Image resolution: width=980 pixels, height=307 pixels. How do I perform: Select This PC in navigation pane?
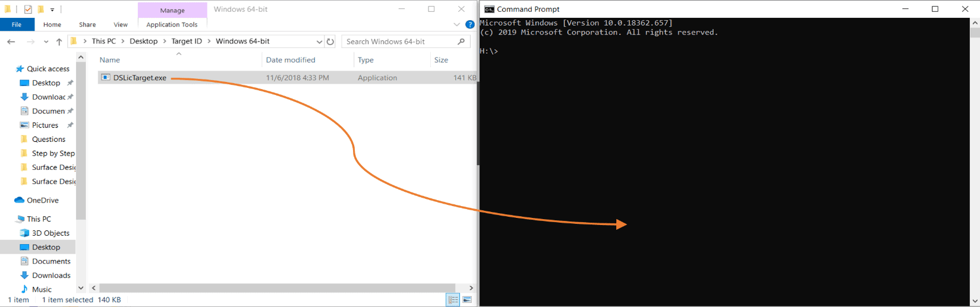39,219
